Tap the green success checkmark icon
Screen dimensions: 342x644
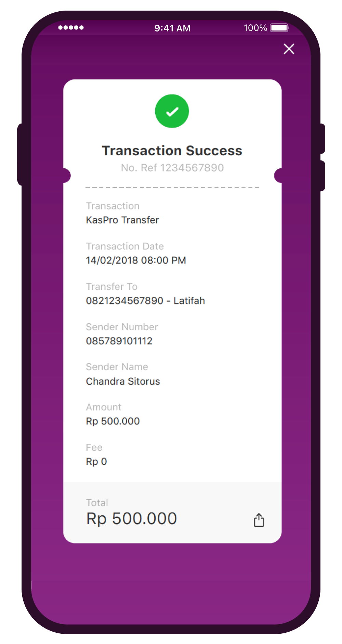pos(172,111)
